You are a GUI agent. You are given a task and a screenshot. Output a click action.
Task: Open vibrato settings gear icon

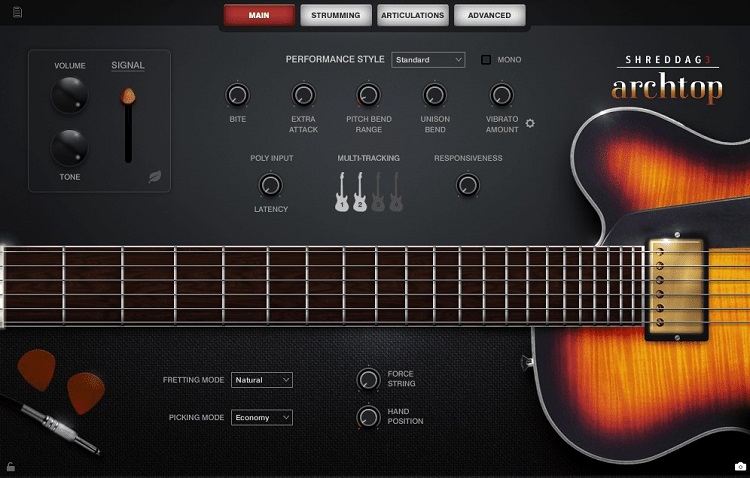(530, 123)
